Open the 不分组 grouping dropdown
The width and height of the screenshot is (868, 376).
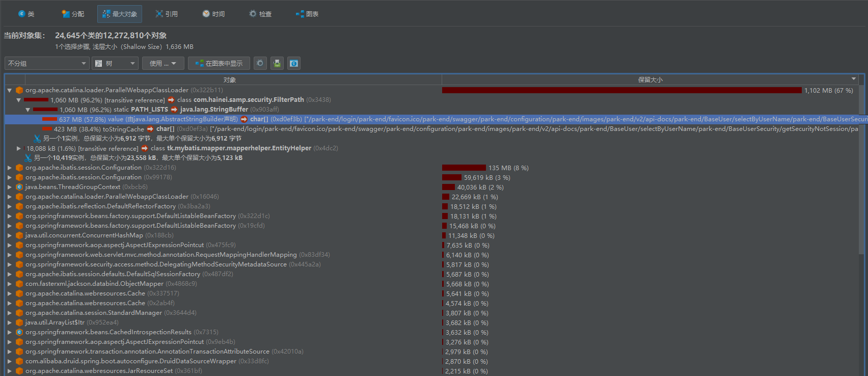pyautogui.click(x=47, y=63)
